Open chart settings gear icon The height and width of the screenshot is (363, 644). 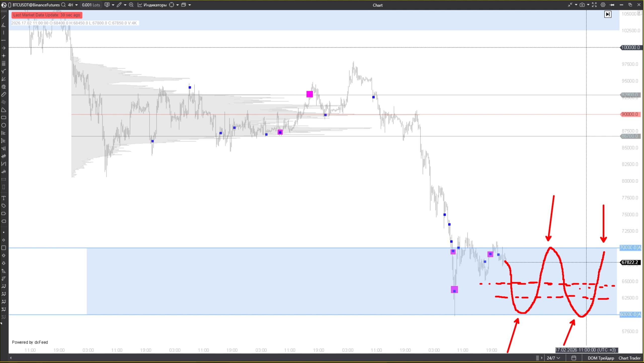click(x=603, y=5)
